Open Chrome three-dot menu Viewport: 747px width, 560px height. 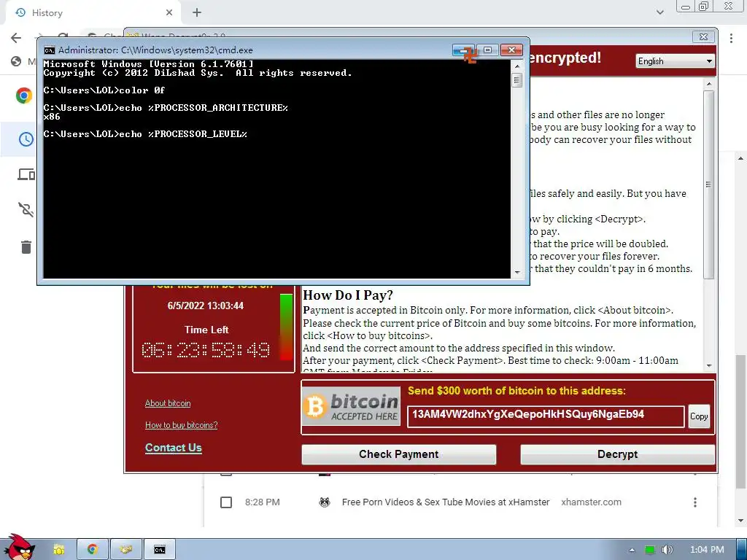(x=731, y=38)
